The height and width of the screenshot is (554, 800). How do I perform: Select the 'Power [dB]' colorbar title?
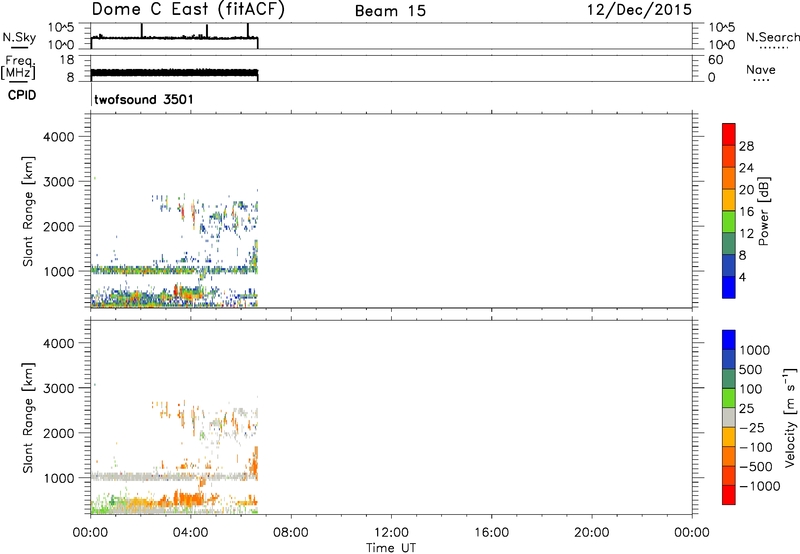(x=763, y=211)
